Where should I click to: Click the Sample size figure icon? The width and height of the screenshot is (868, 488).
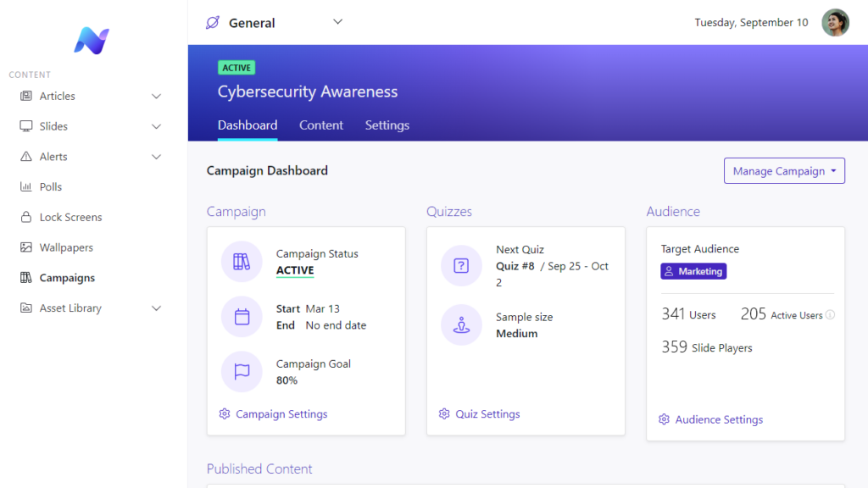[461, 324]
